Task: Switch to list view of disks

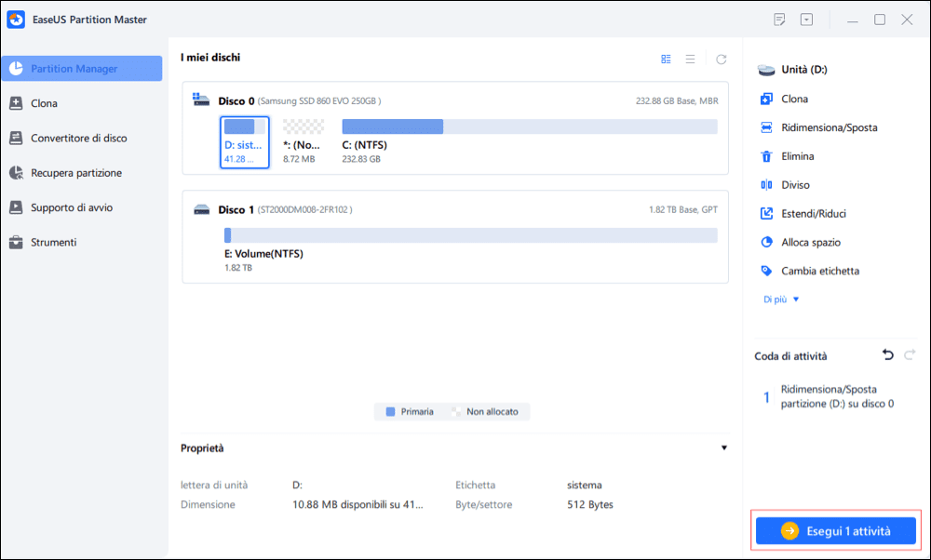Action: coord(690,60)
